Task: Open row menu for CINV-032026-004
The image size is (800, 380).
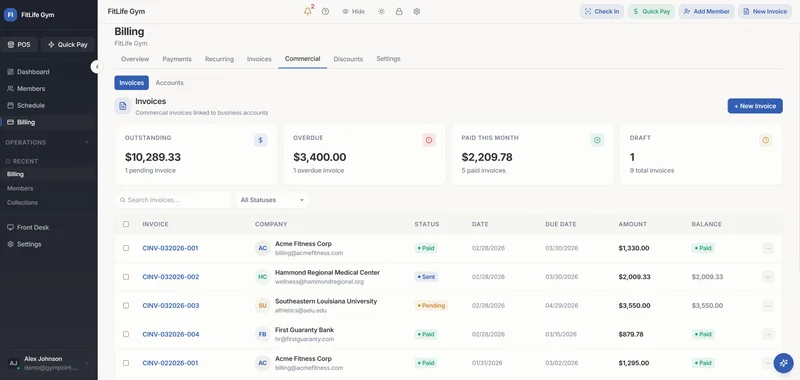Action: tap(768, 334)
